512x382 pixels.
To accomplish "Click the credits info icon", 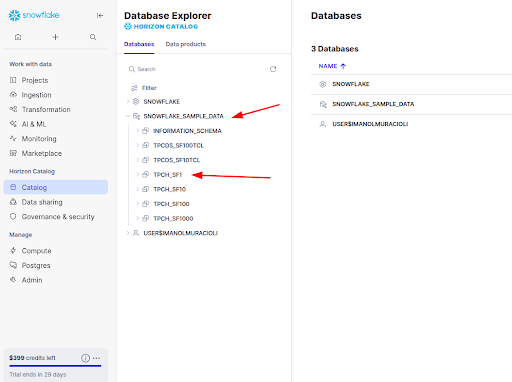I will [85, 358].
